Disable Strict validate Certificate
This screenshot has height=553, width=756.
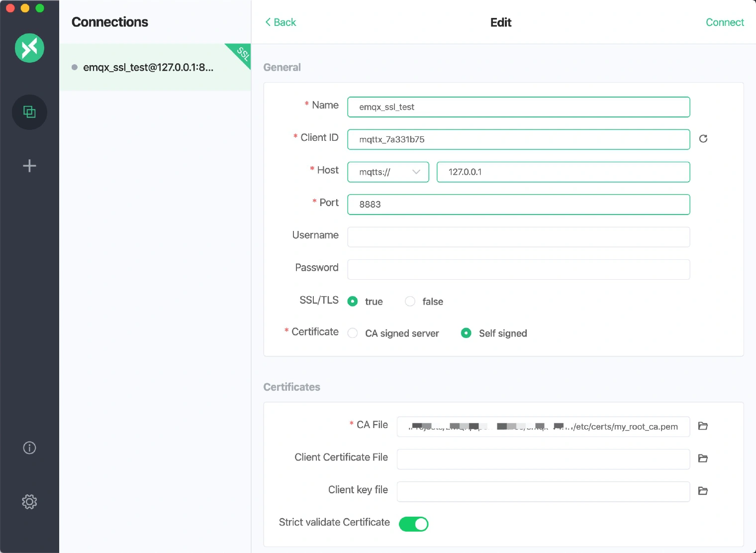413,524
